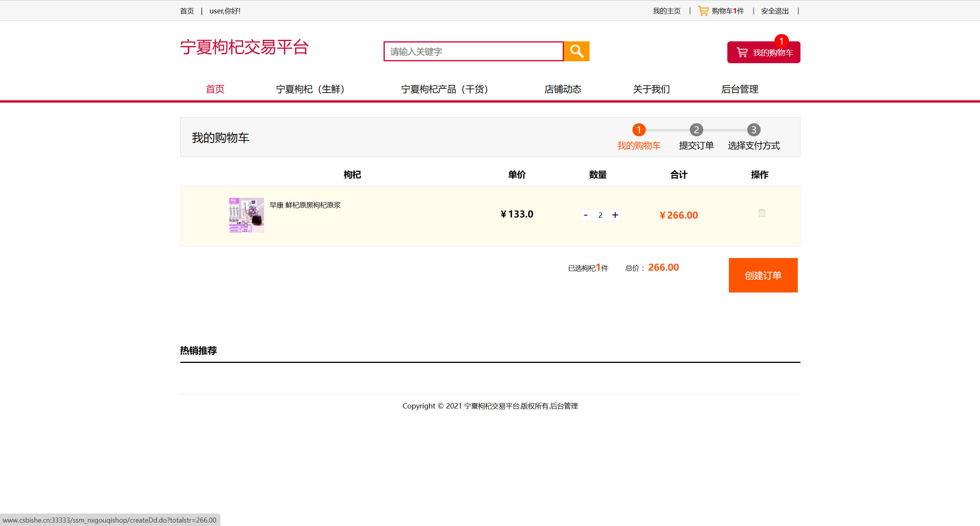Open the 店铺动态 navigation item
Image resolution: width=980 pixels, height=526 pixels.
[x=563, y=89]
